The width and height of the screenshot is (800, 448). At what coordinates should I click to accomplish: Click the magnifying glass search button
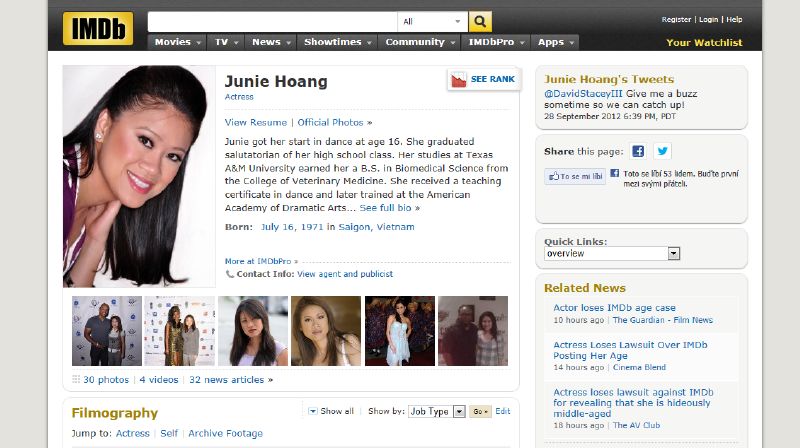480,21
